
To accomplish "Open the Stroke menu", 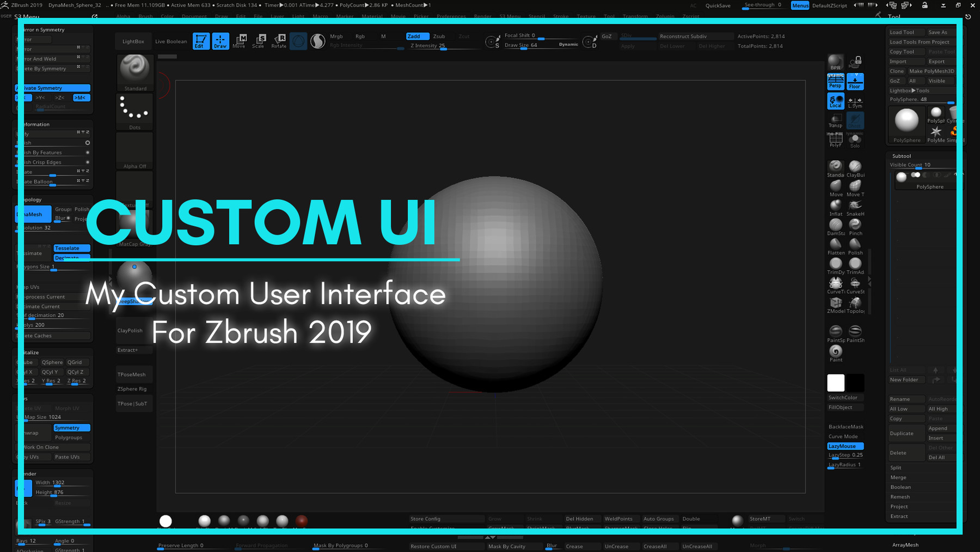I will point(561,16).
